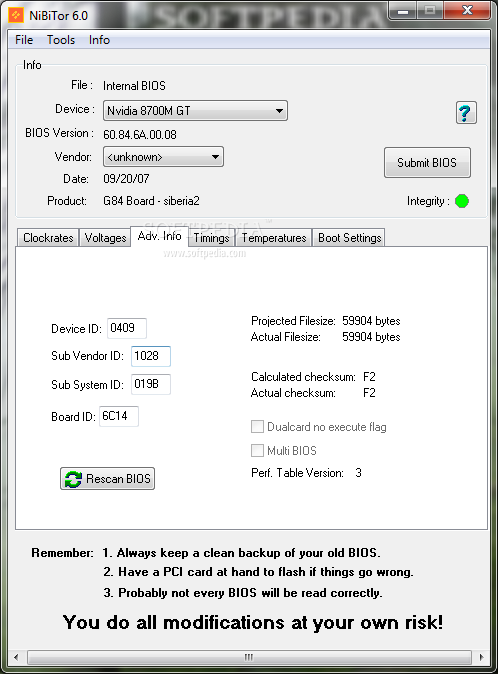
Task: Click the Actual checksum value F2
Action: pos(369,393)
